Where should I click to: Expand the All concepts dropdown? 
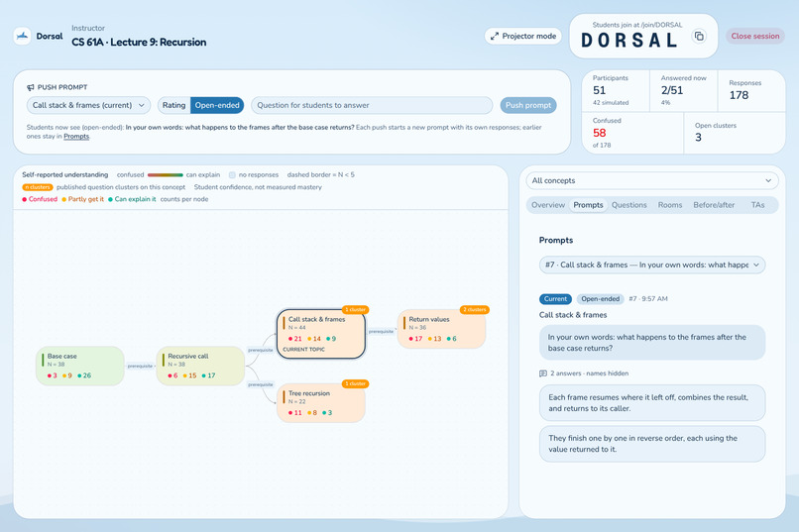[651, 180]
